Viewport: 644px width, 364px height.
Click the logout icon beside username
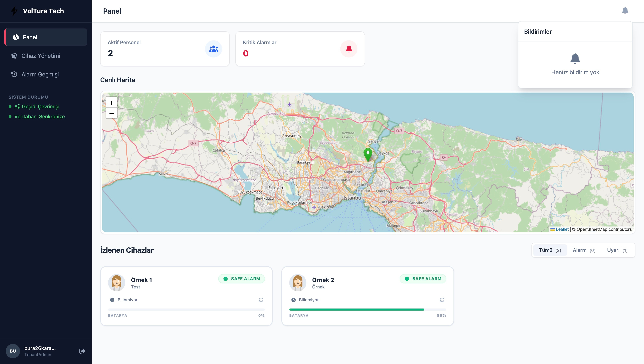pyautogui.click(x=82, y=351)
